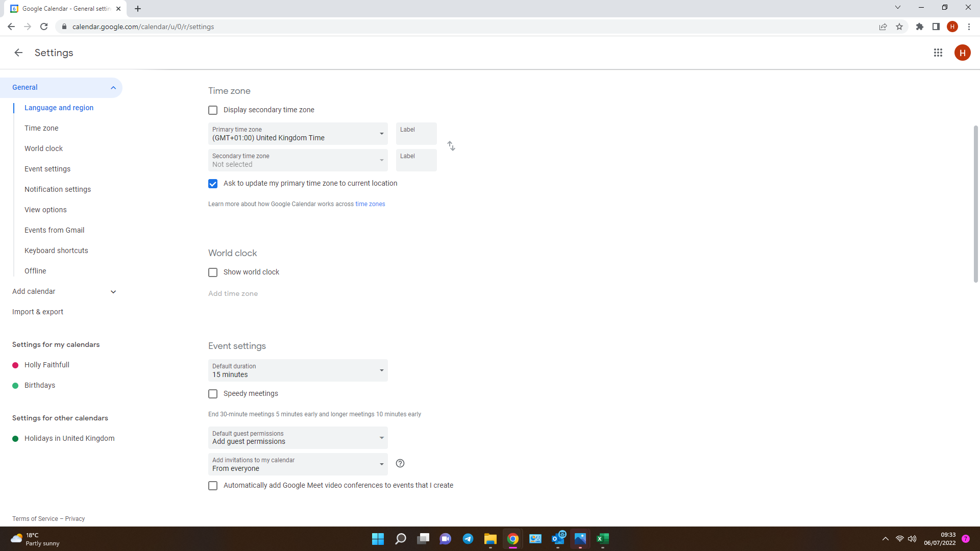Open Offline settings section

coord(35,271)
